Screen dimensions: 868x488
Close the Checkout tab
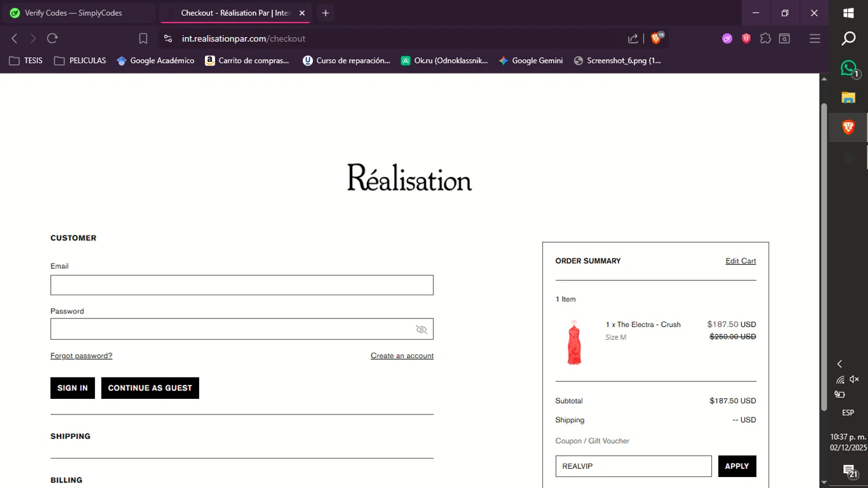302,13
